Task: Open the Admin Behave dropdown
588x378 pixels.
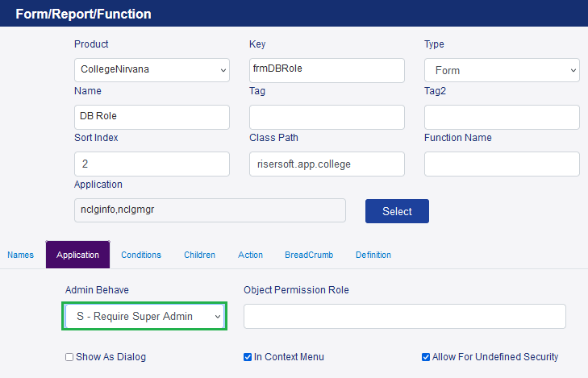Action: click(144, 316)
